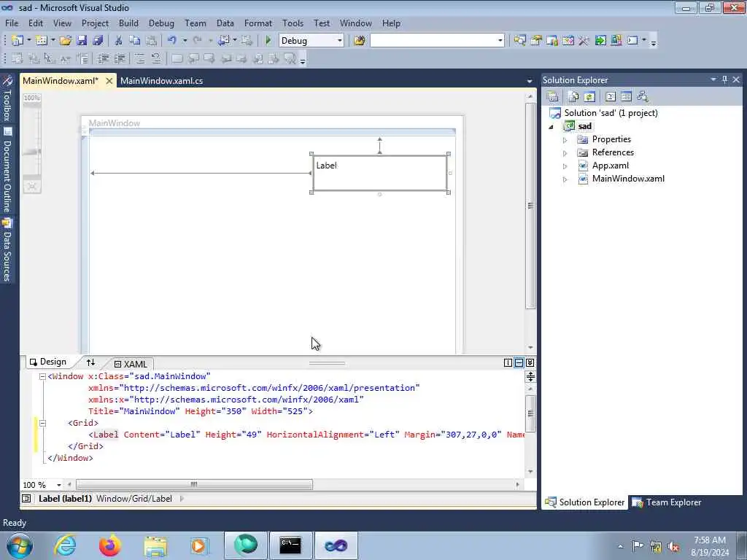Collapse the sad project node
747x560 pixels.
click(551, 127)
